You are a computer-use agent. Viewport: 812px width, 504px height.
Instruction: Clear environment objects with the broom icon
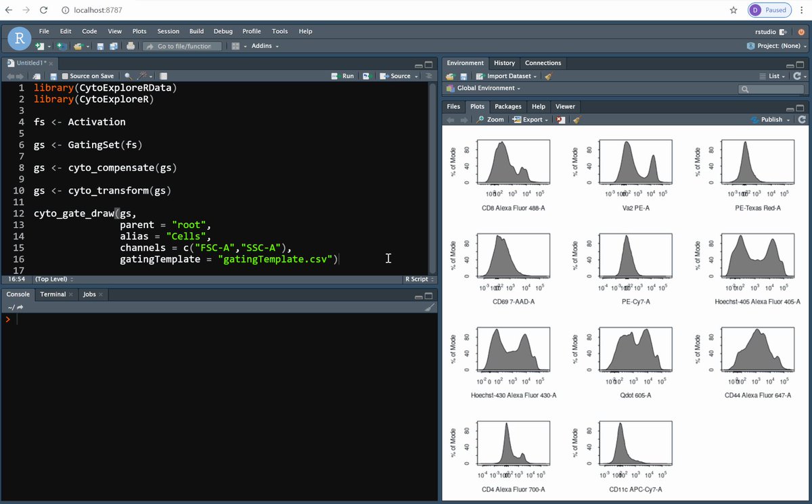click(548, 76)
